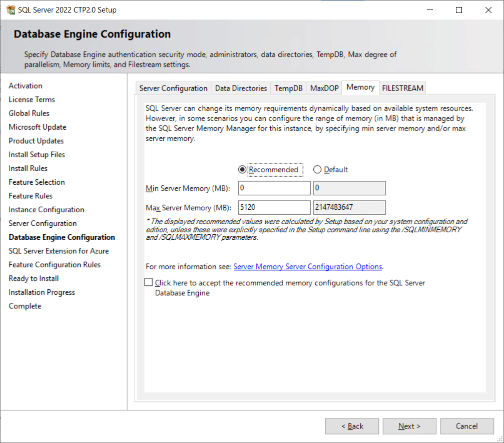Screen dimensions: 504x443
Task: Click the default Max Server Memory value 2147483647
Action: pyautogui.click(x=349, y=207)
